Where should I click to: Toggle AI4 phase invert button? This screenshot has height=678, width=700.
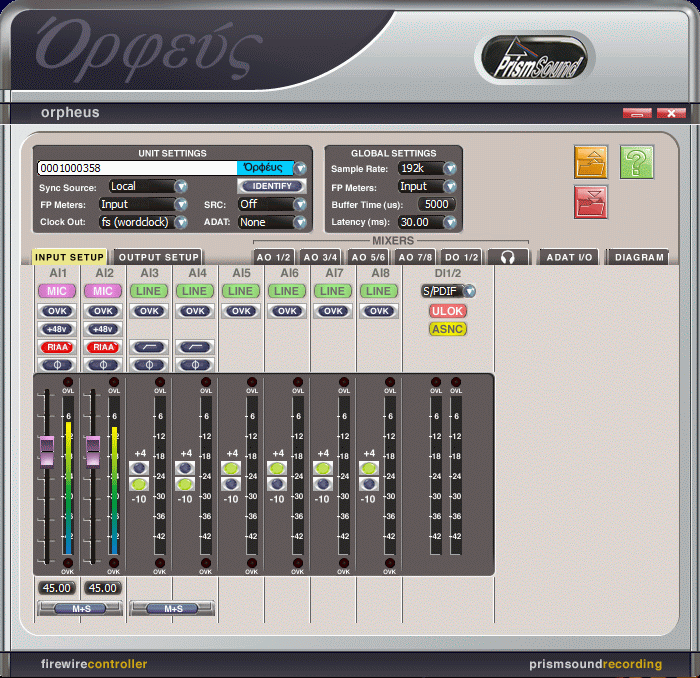(x=195, y=365)
